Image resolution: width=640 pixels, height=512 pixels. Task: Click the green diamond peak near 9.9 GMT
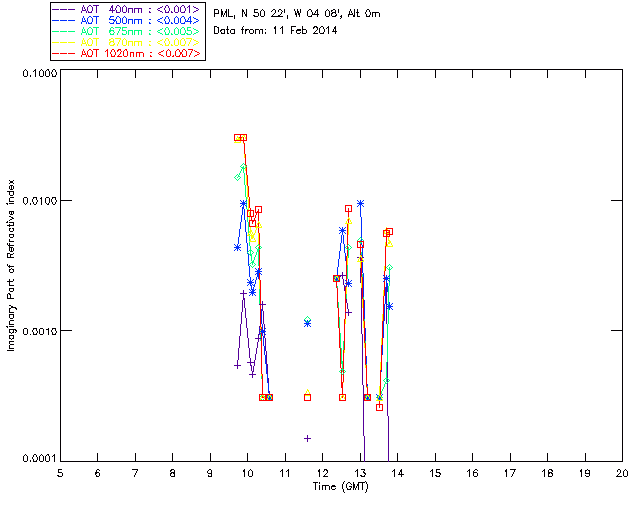[x=244, y=167]
